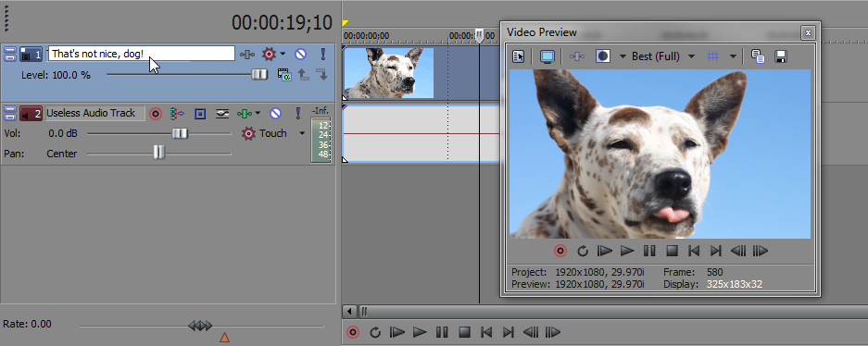Screen dimensions: 868x346
Task: Click blue square icon on Useless Audio Track
Action: 200,114
